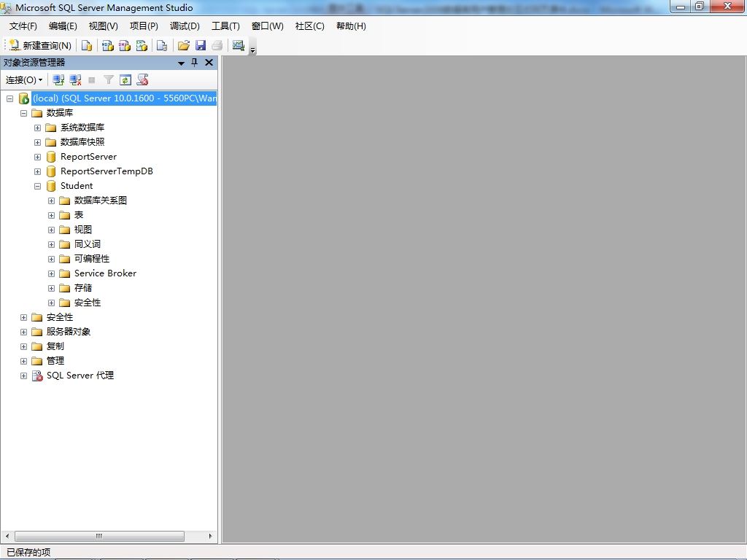Screen dimensions: 747x560
Task: Select the ReportServerTempDB database cylinder icon
Action: [x=51, y=171]
